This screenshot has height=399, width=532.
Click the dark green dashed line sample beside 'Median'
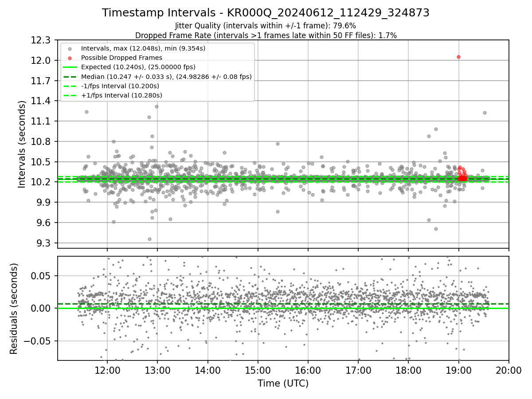71,77
